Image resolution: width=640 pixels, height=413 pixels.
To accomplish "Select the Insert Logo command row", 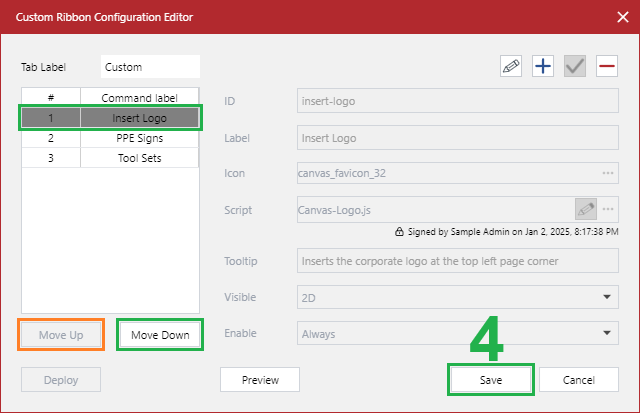I will click(138, 118).
